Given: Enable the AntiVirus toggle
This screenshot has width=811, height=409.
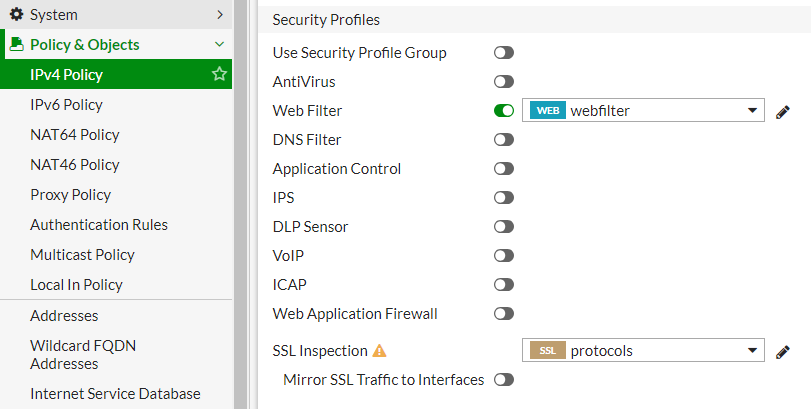Looking at the screenshot, I should pos(503,82).
